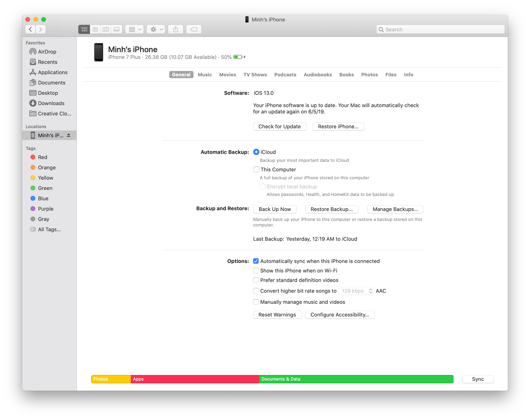This screenshot has width=530, height=420.
Task: Switch to list view in toolbar
Action: coord(95,30)
